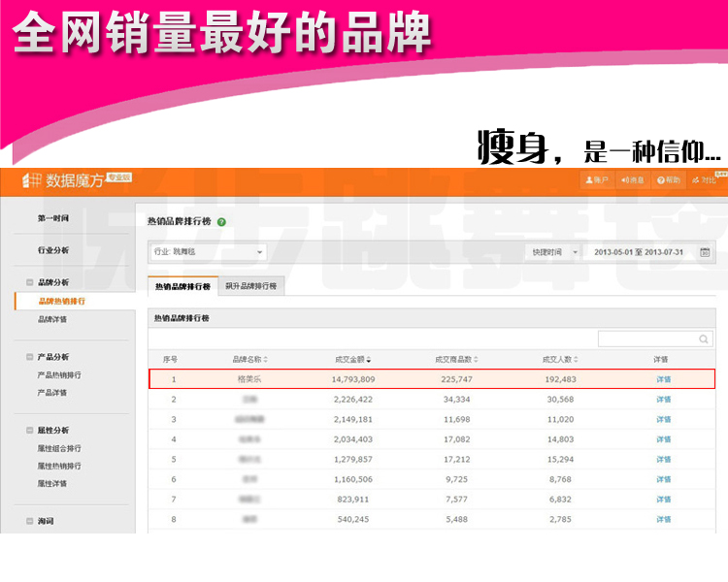Open 详情 link for row with 2,034,403
Image resolution: width=728 pixels, height=582 pixels.
[x=664, y=439]
